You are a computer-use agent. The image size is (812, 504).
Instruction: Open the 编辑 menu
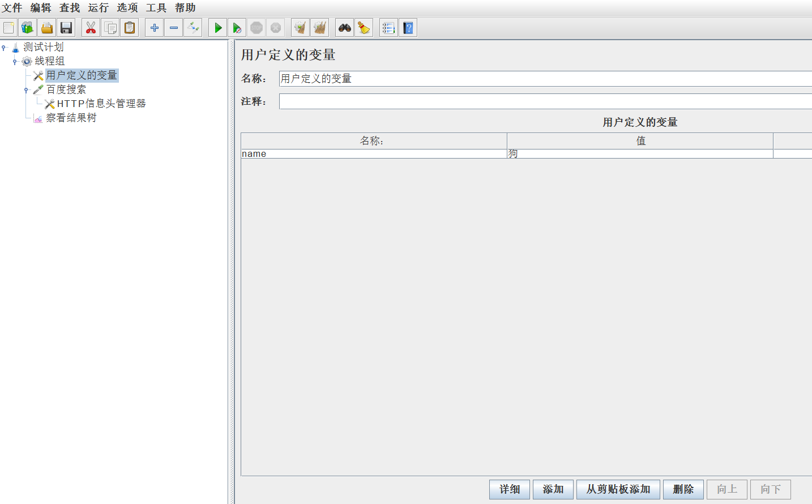click(x=41, y=8)
